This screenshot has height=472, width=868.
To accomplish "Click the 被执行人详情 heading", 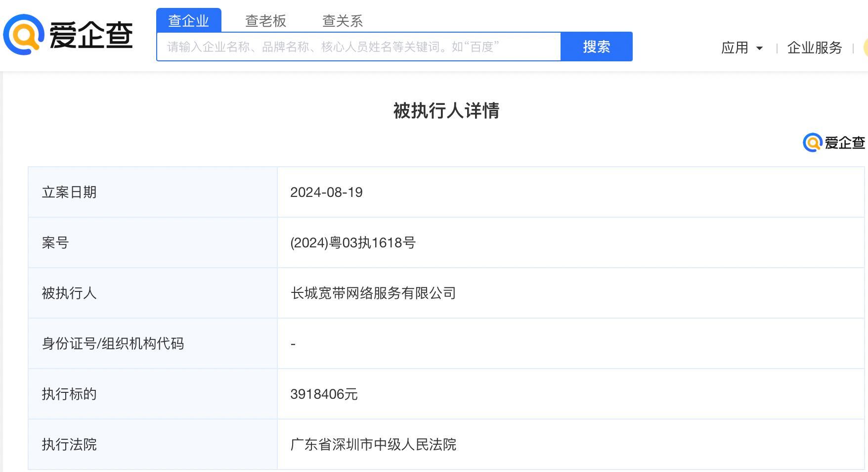I will tap(446, 110).
